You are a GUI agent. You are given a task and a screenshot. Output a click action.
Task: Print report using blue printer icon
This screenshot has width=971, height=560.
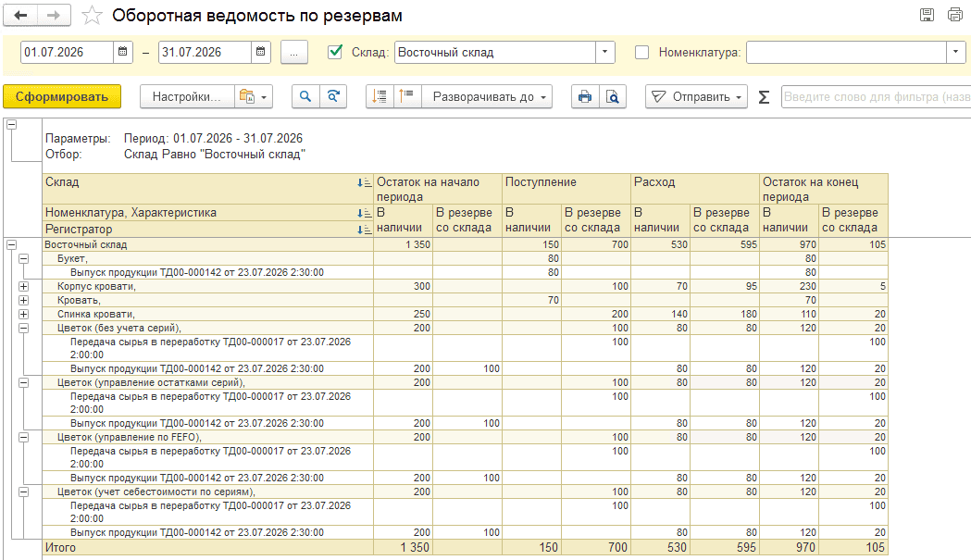pyautogui.click(x=585, y=96)
